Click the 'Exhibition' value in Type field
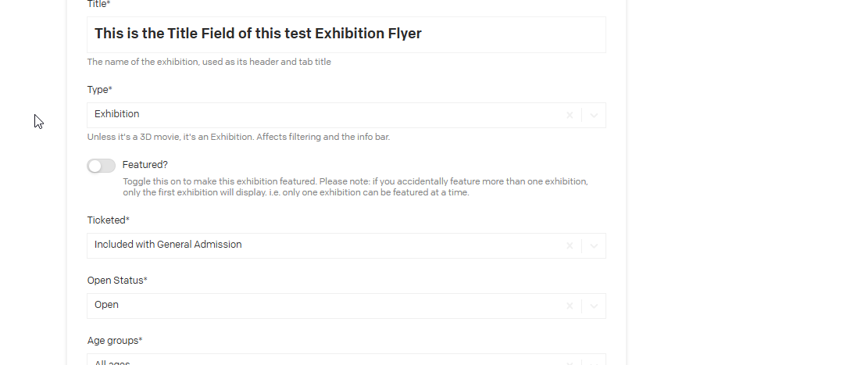This screenshot has height=365, width=868. tap(117, 114)
